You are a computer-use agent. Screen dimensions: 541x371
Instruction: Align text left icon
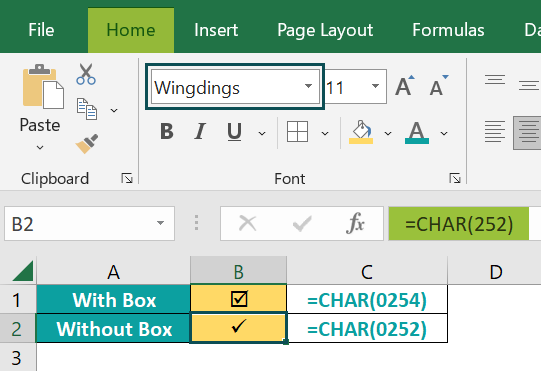point(495,131)
